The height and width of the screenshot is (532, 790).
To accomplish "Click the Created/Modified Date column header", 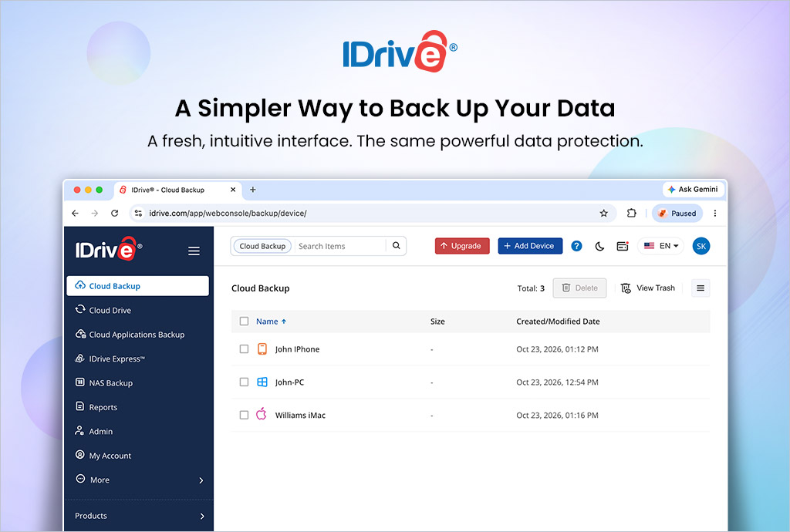I will [558, 321].
